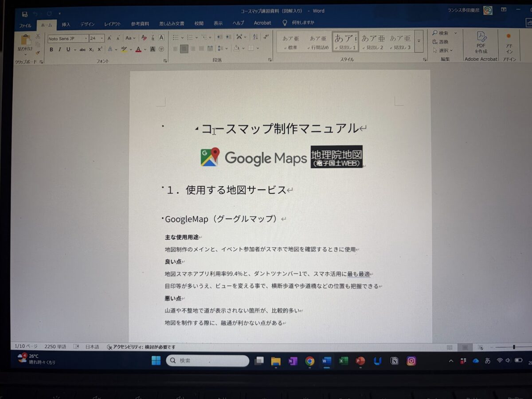This screenshot has width=532, height=399.
Task: Open Chrome from the taskbar
Action: pos(310,361)
